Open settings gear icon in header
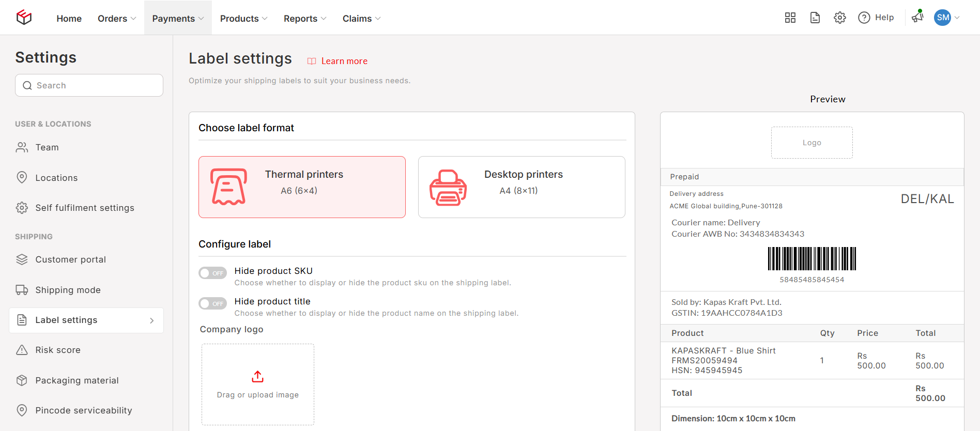 pos(839,18)
